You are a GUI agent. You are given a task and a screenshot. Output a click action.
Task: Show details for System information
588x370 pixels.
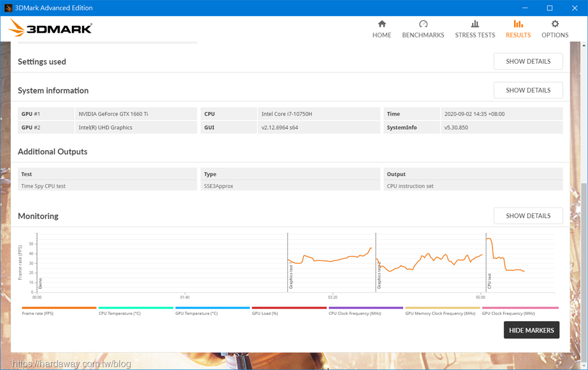[x=528, y=90]
